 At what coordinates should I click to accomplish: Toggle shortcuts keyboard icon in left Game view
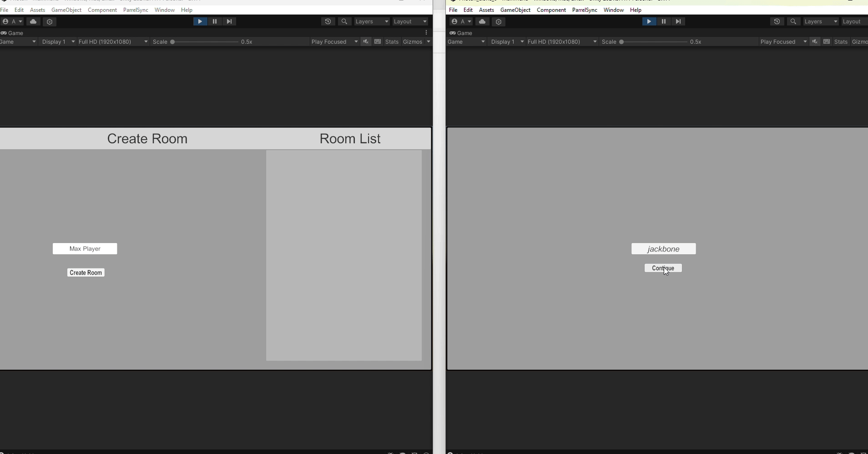378,41
